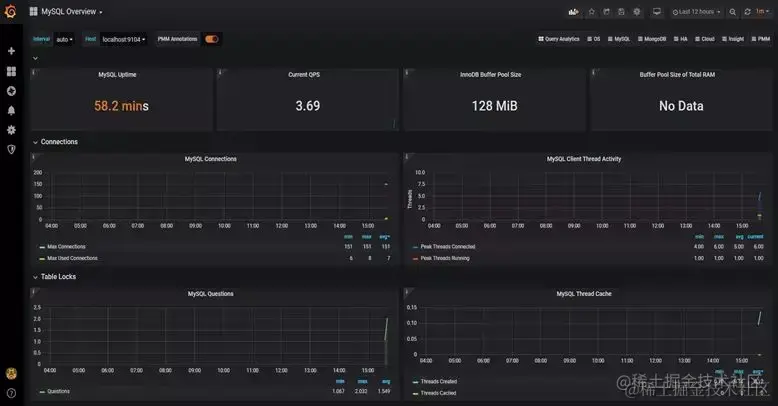Open the Alerting bell icon in sidebar

[x=11, y=110]
